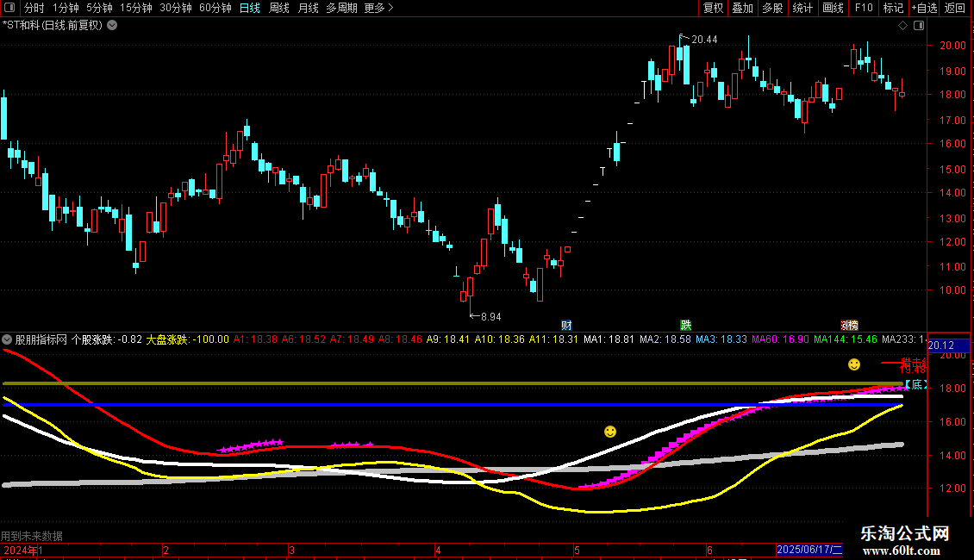974x560 pixels.
Task: Click the 用到未来数据 notice text
Action: tap(32, 536)
